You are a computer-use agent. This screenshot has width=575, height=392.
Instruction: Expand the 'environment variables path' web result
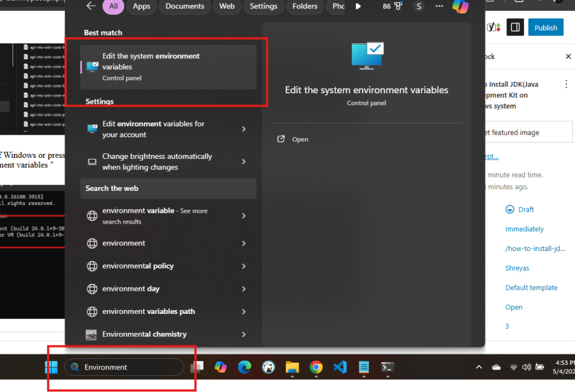[x=244, y=312]
